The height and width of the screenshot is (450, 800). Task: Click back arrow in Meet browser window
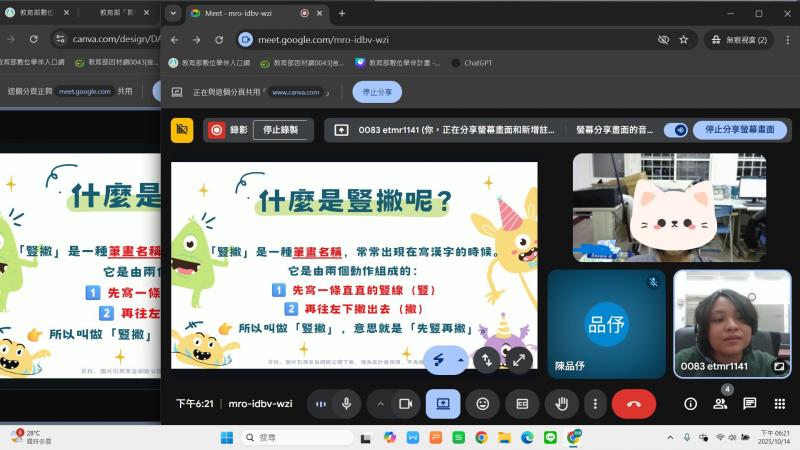click(174, 40)
